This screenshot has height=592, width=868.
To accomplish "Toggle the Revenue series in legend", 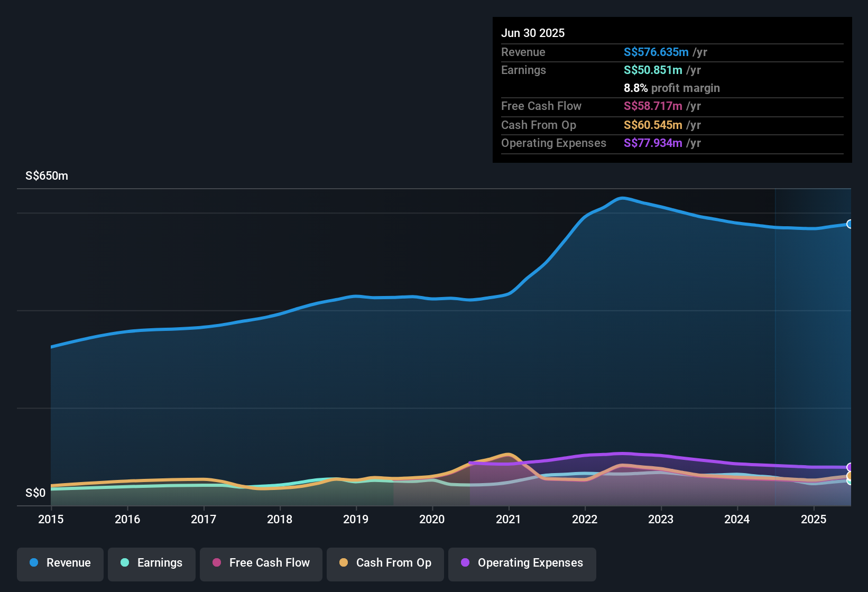I will coord(60,564).
